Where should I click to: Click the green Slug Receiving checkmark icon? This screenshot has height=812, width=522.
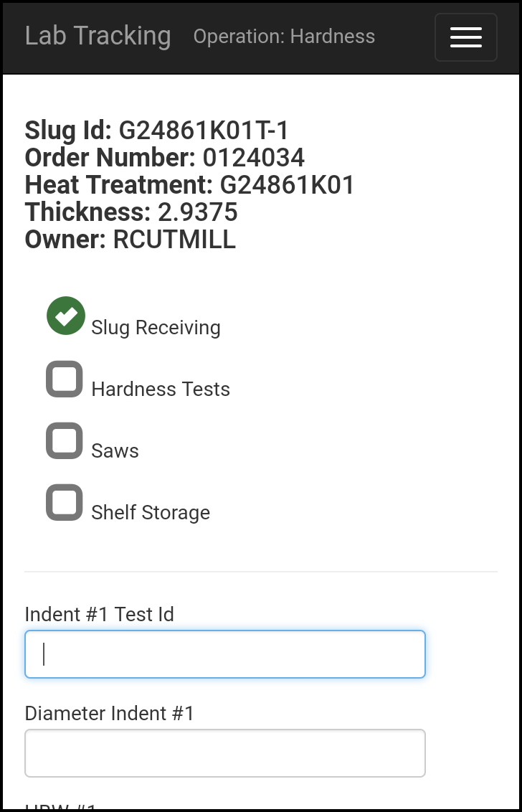point(65,316)
